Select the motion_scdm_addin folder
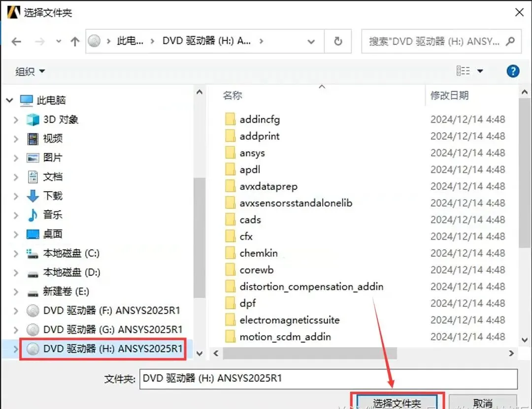This screenshot has width=532, height=409. (x=285, y=337)
